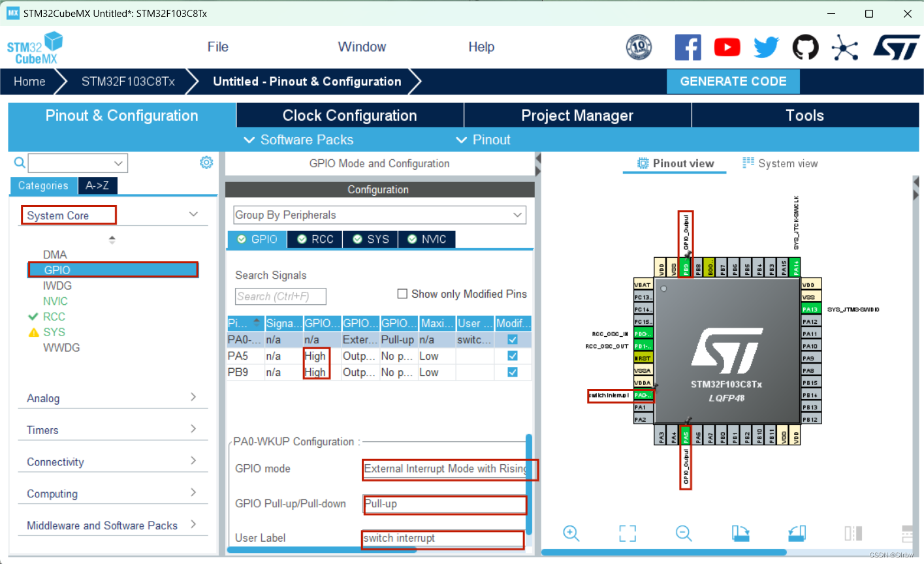
Task: Rotate the chip counter-clockwise icon
Action: pos(797,533)
